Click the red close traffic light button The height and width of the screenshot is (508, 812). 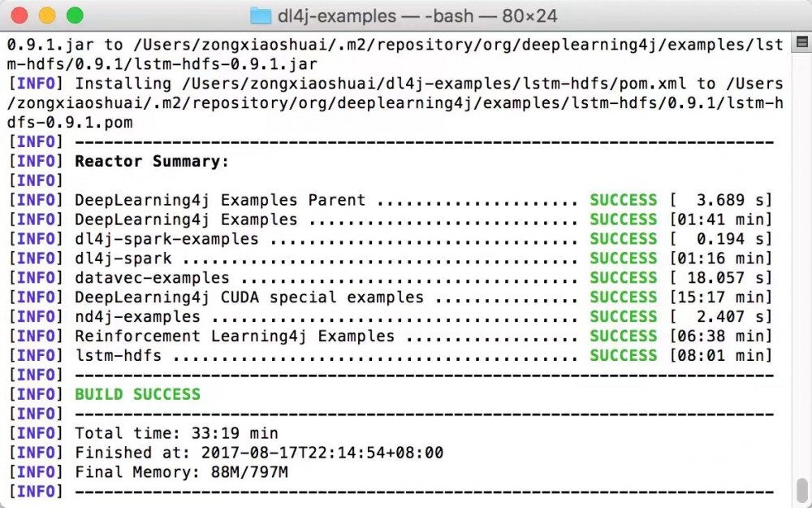(x=19, y=15)
